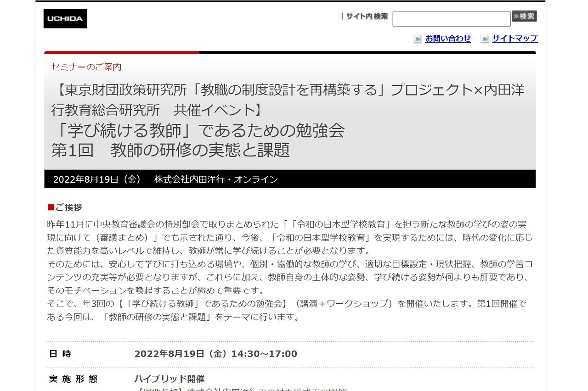
Task: Click the サイト内検索 label
Action: click(x=367, y=16)
